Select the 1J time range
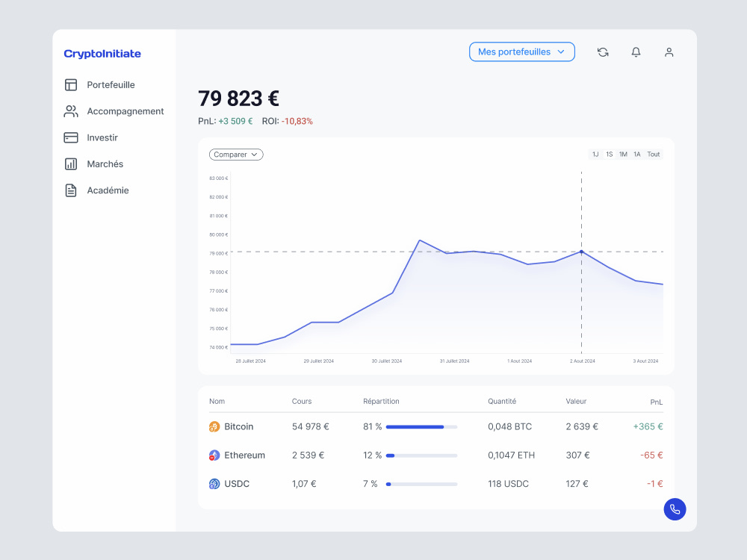The width and height of the screenshot is (747, 560). pos(595,155)
